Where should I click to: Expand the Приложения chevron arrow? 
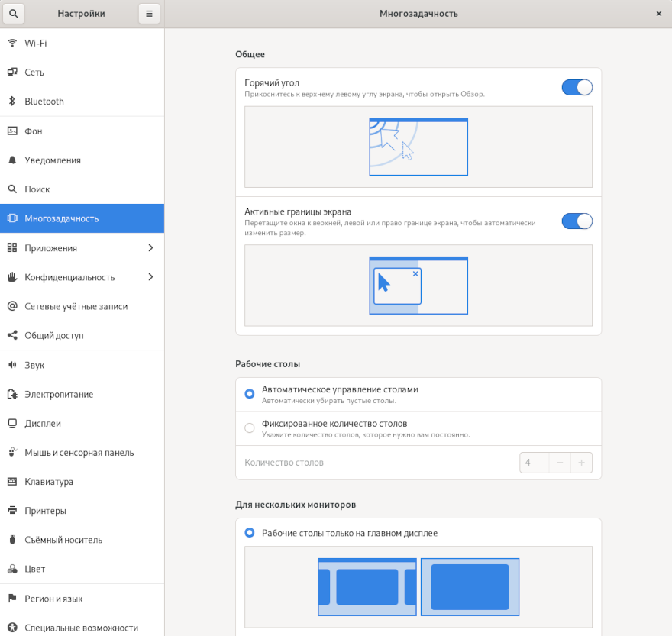[150, 248]
